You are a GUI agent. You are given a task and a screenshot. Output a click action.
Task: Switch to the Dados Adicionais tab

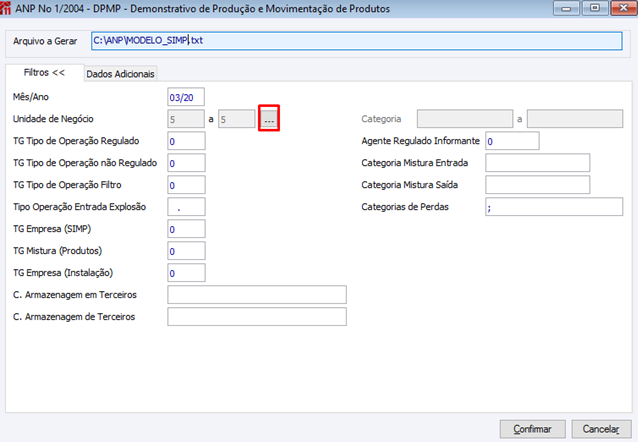pyautogui.click(x=120, y=74)
